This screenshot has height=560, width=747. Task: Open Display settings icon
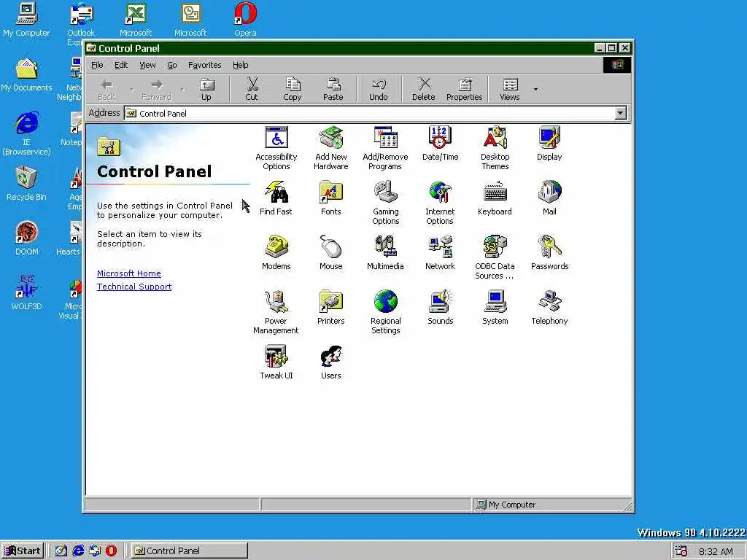click(x=549, y=144)
